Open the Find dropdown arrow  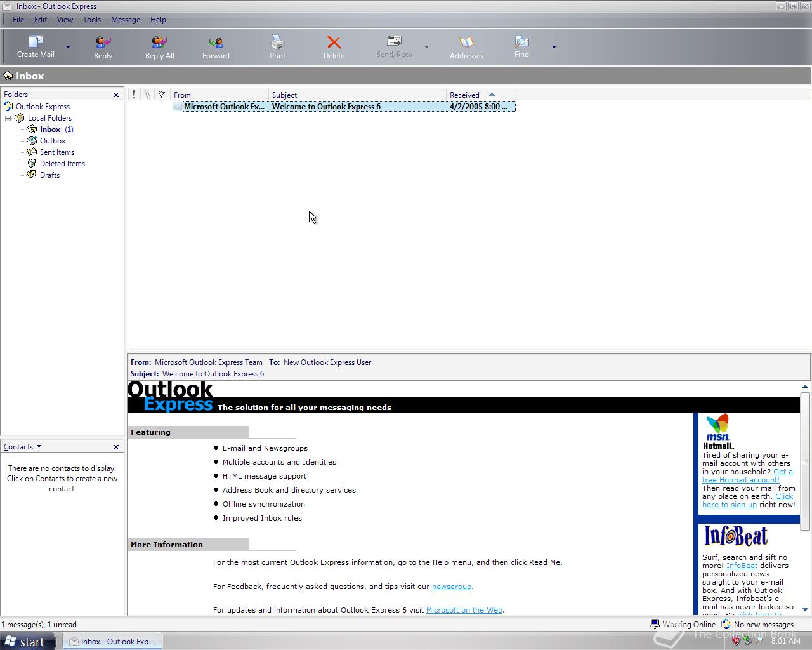pos(554,47)
